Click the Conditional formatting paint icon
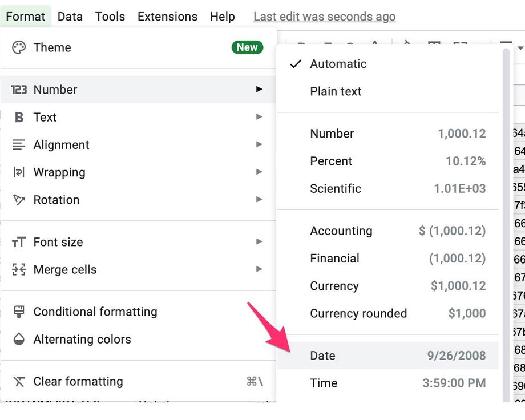This screenshot has width=525, height=420. coord(19,312)
